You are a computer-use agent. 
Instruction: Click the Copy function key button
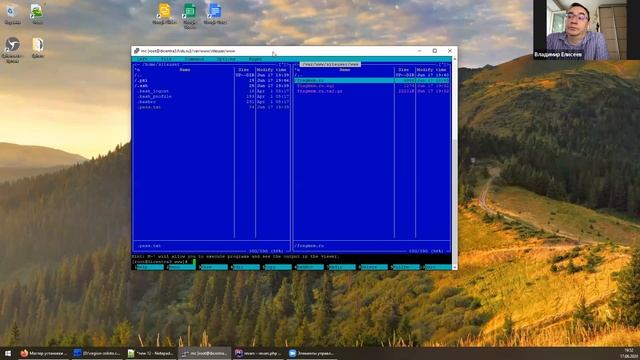[278, 267]
